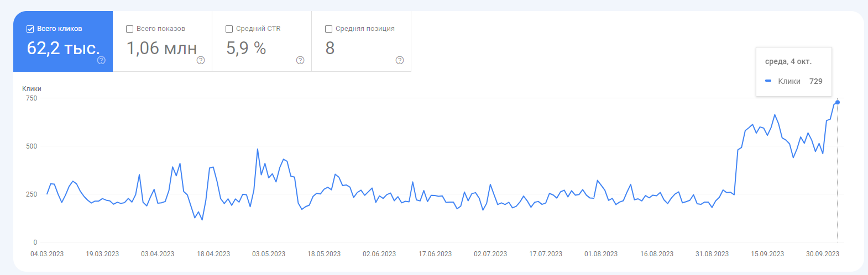This screenshot has height=275, width=868.
Task: Click the 16.08.2023 date label
Action: coord(657,254)
